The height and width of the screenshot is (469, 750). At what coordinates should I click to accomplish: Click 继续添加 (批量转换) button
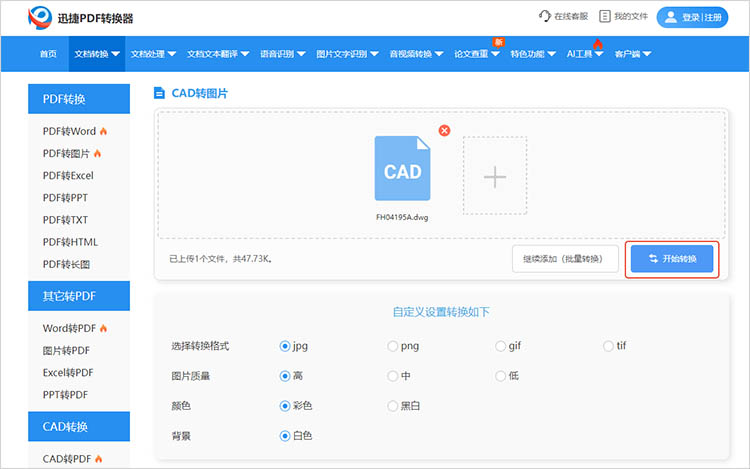(565, 259)
